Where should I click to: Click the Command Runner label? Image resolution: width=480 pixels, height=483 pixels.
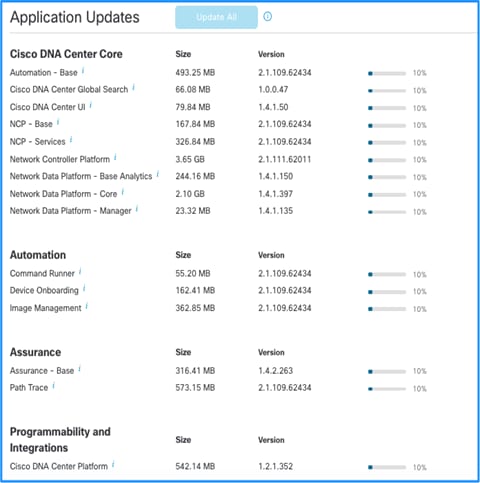(x=42, y=274)
